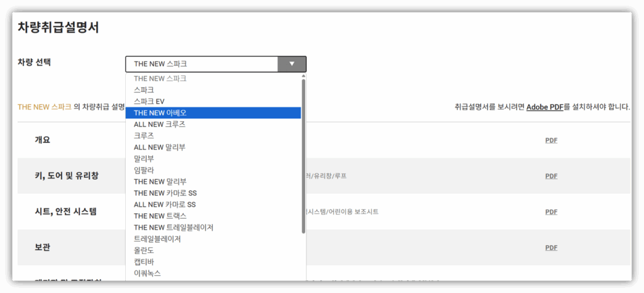Click the 차량 선택 label
The width and height of the screenshot is (644, 293).
[x=34, y=62]
